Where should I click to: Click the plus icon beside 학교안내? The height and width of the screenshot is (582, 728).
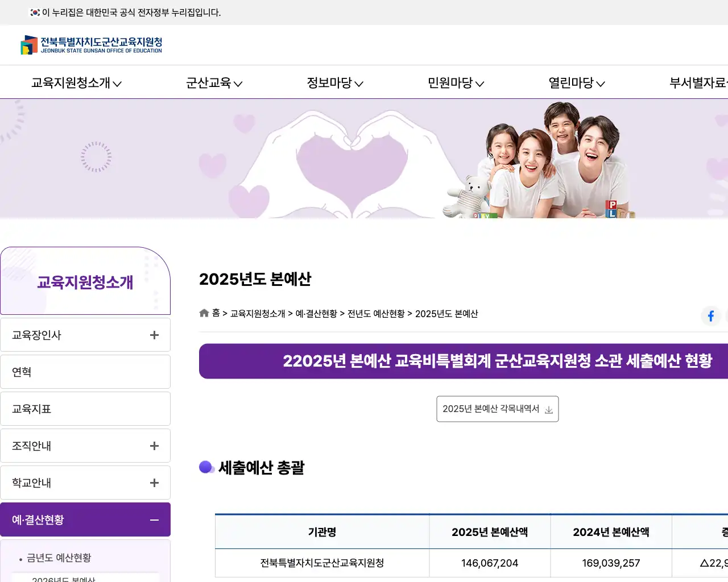click(154, 483)
